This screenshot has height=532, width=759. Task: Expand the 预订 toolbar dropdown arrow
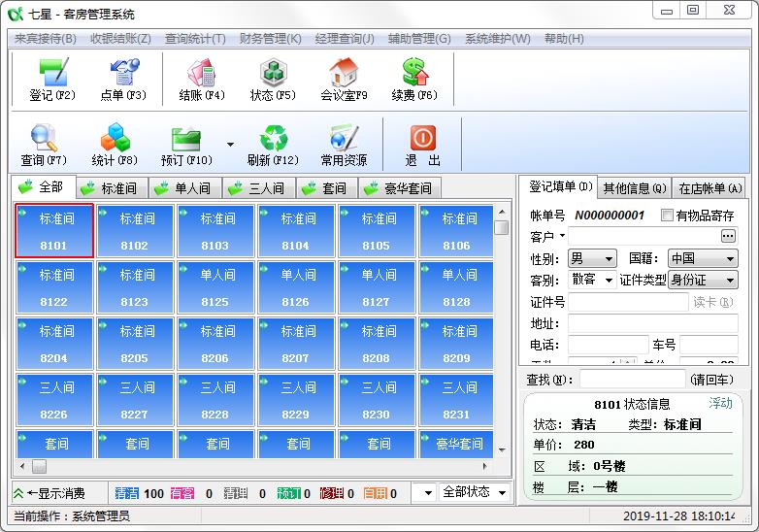(x=230, y=145)
